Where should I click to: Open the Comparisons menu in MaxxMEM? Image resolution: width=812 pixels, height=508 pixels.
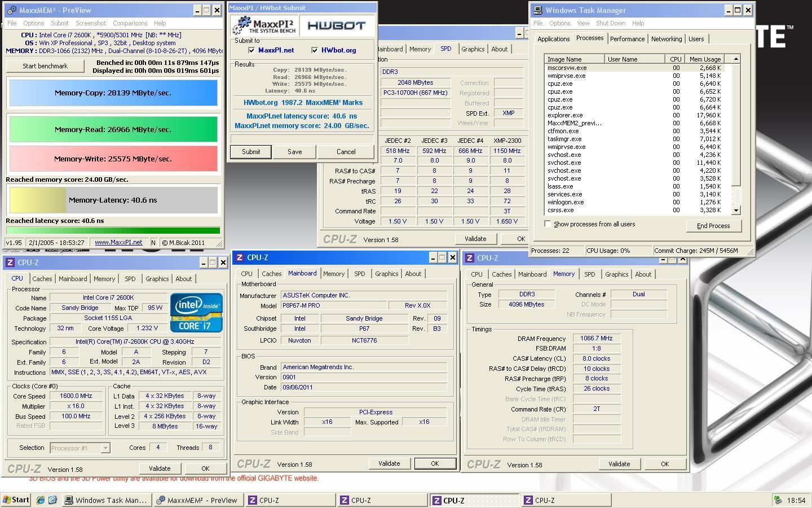[x=130, y=23]
